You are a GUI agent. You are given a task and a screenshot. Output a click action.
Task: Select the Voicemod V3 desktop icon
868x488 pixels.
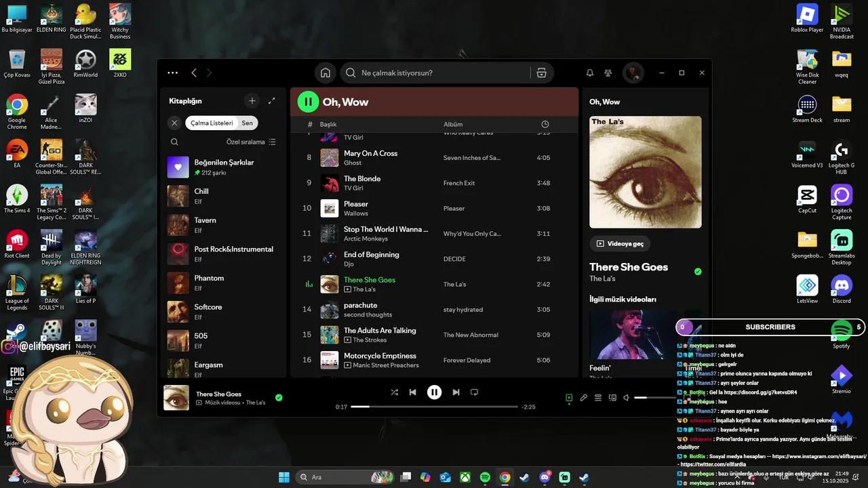[807, 154]
